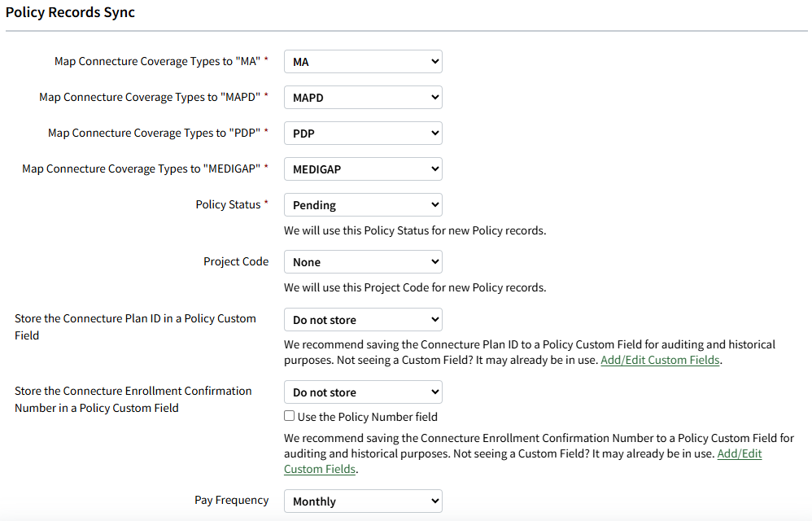Open the "MA" coverage type dropdown
The image size is (812, 521).
(363, 62)
